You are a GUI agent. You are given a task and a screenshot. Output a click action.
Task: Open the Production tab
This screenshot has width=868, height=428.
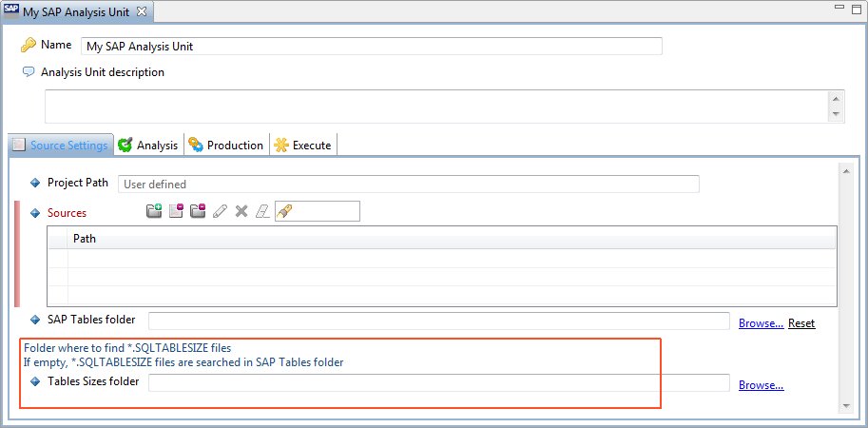[226, 146]
